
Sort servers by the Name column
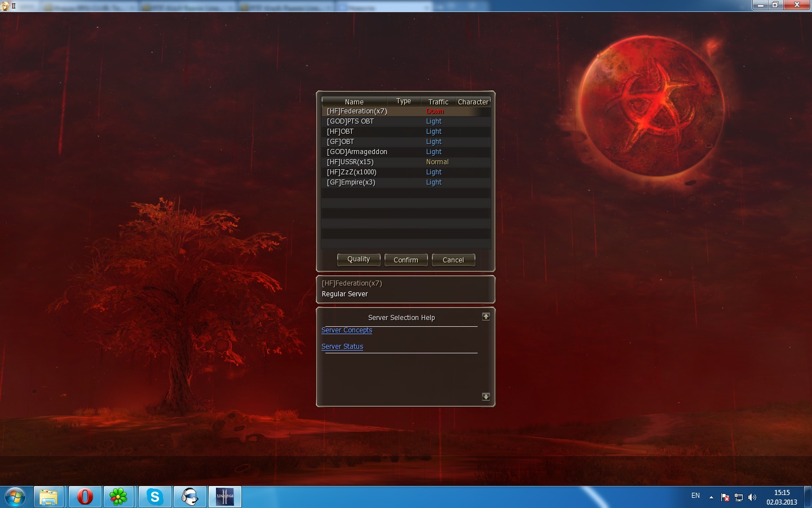(x=354, y=102)
